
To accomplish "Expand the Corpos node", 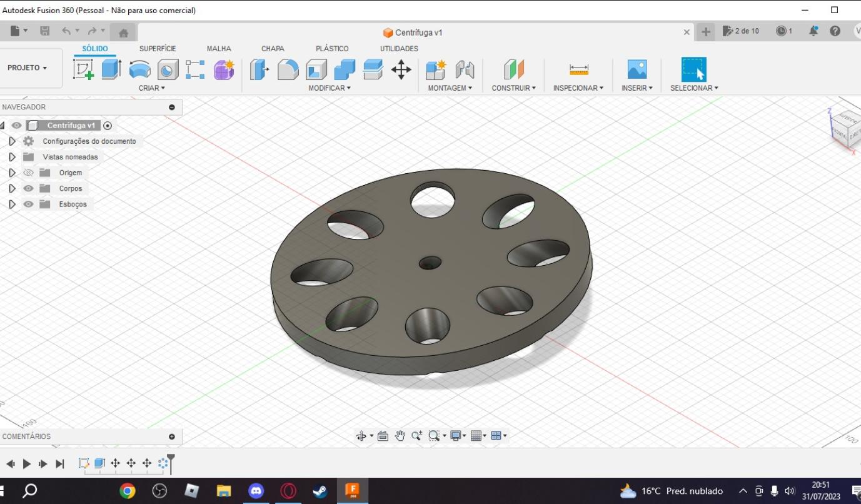I will click(x=12, y=188).
